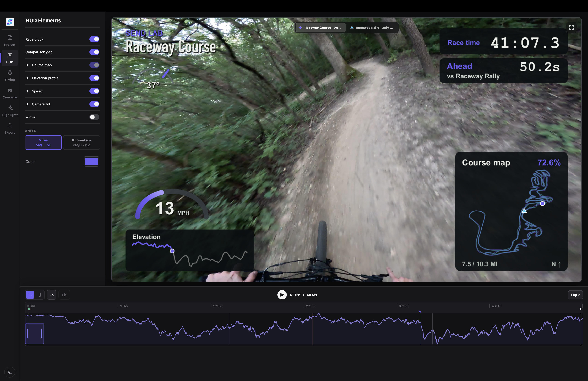Click the timeline start flag marker

pos(29,309)
